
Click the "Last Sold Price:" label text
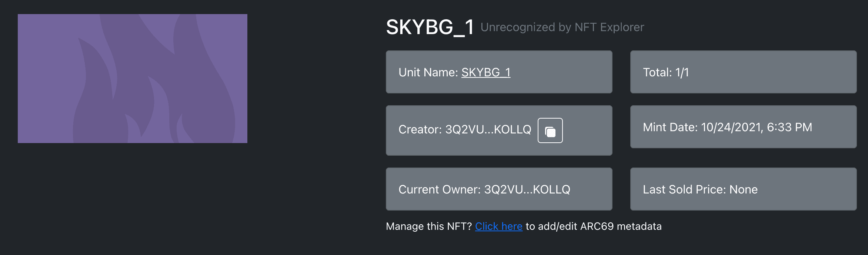(x=684, y=189)
